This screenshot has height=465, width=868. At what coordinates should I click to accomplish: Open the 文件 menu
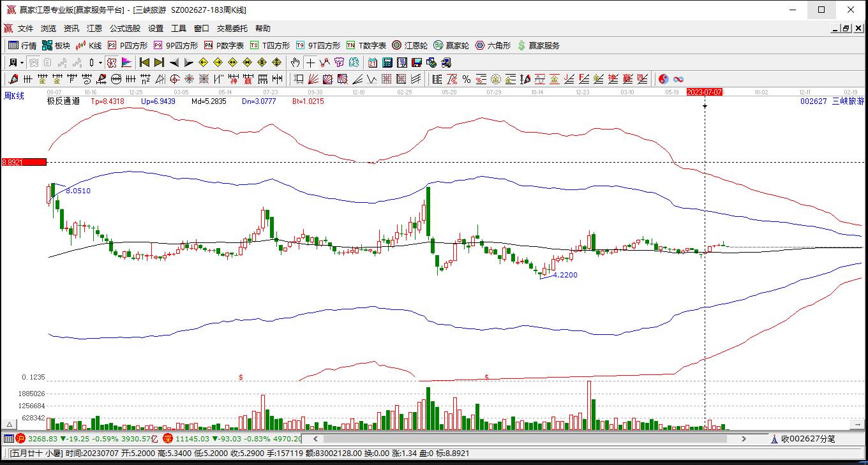26,29
